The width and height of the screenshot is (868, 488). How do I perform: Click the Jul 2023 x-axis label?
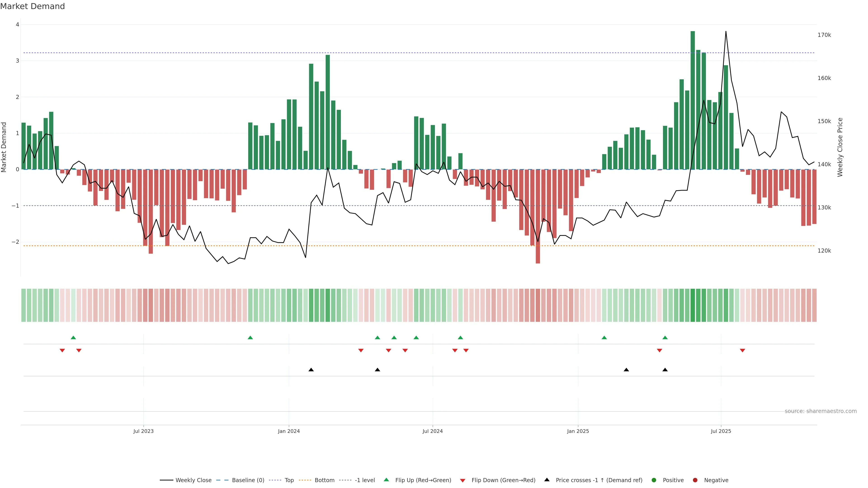click(x=144, y=431)
